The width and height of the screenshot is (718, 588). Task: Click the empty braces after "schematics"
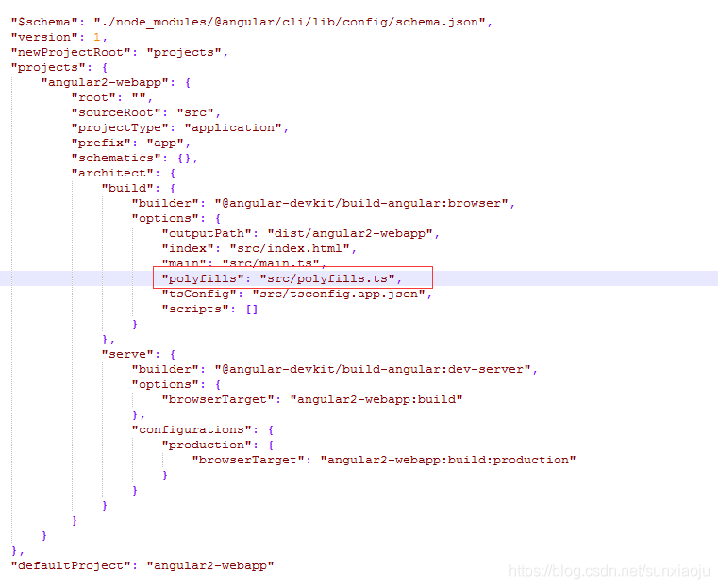(184, 158)
